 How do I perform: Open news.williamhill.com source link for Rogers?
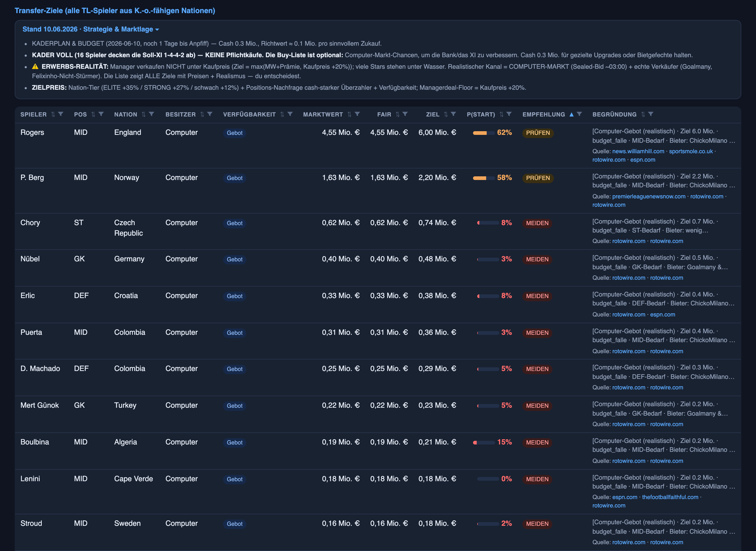638,151
